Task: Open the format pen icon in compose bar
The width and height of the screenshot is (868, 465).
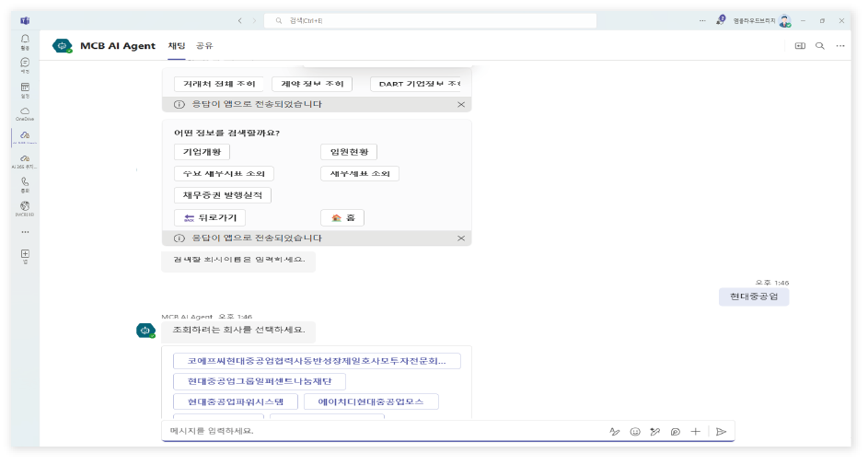Action: pyautogui.click(x=615, y=431)
